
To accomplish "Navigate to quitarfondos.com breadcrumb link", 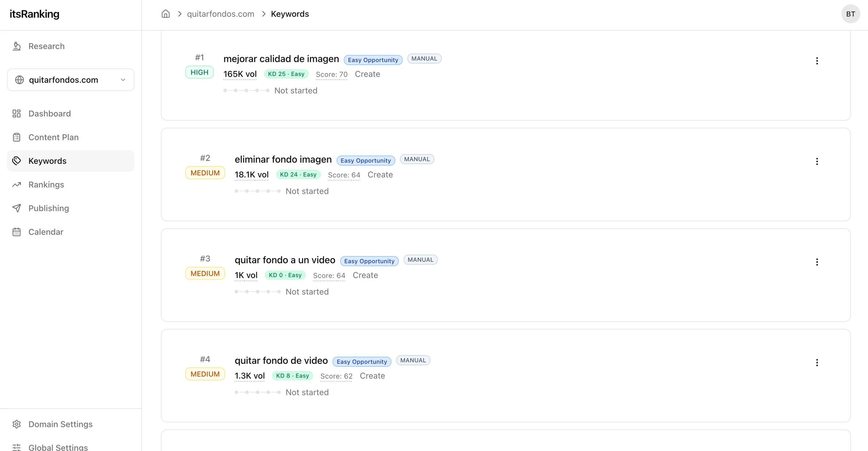I will tap(221, 14).
